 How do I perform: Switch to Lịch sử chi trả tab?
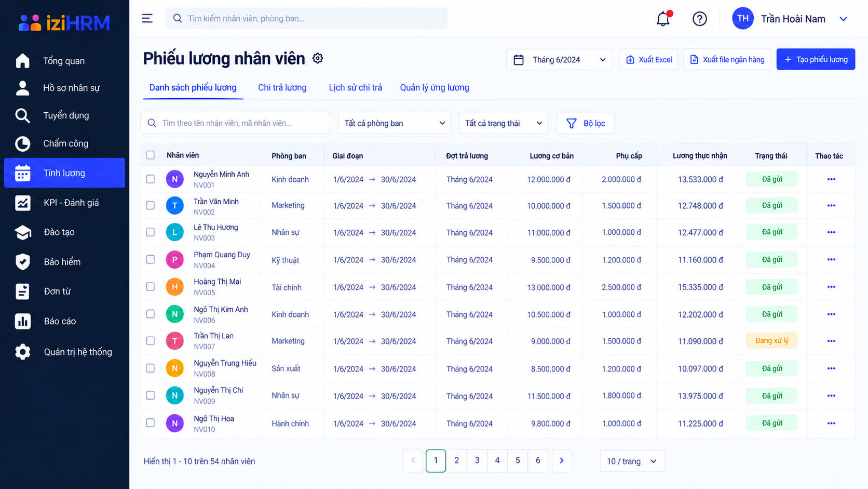[x=356, y=87]
